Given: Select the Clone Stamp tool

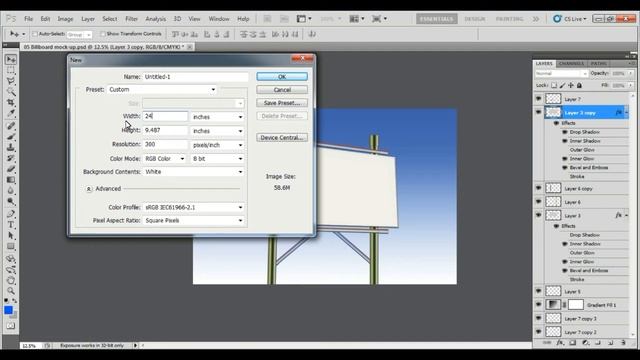Looking at the screenshot, I should (11, 147).
